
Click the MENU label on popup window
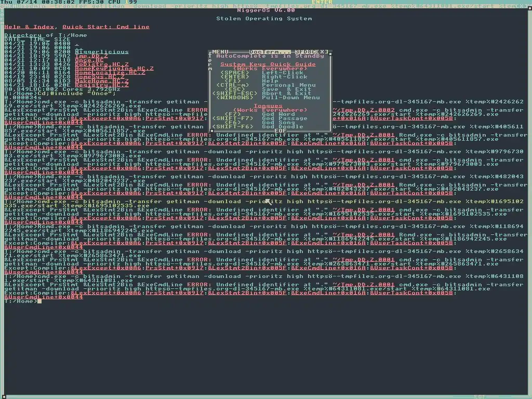[x=220, y=52]
